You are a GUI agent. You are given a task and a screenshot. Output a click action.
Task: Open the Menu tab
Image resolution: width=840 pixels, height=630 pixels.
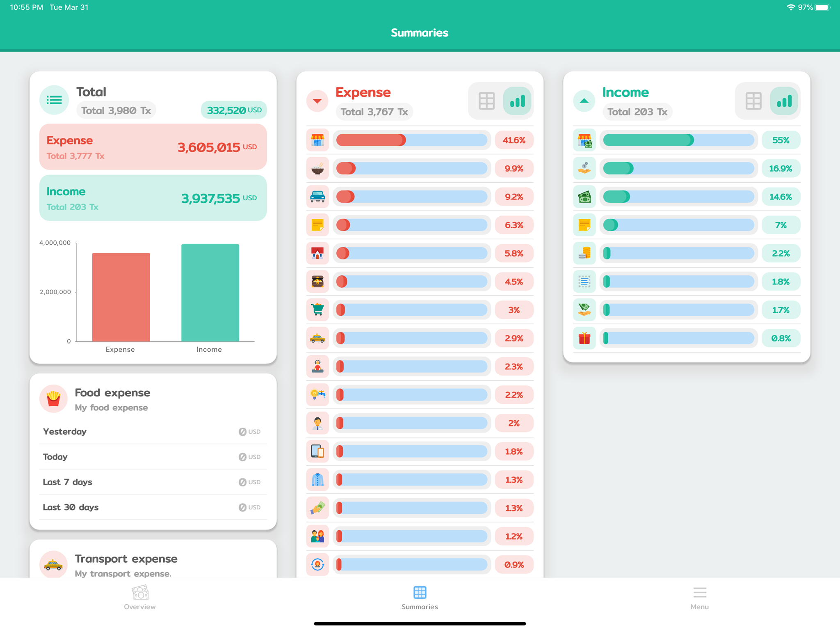point(699,598)
